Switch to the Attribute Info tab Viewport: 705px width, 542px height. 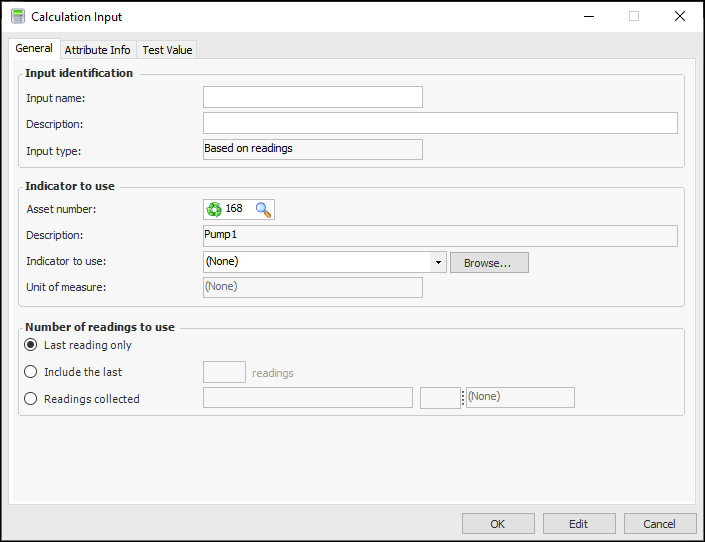point(97,50)
